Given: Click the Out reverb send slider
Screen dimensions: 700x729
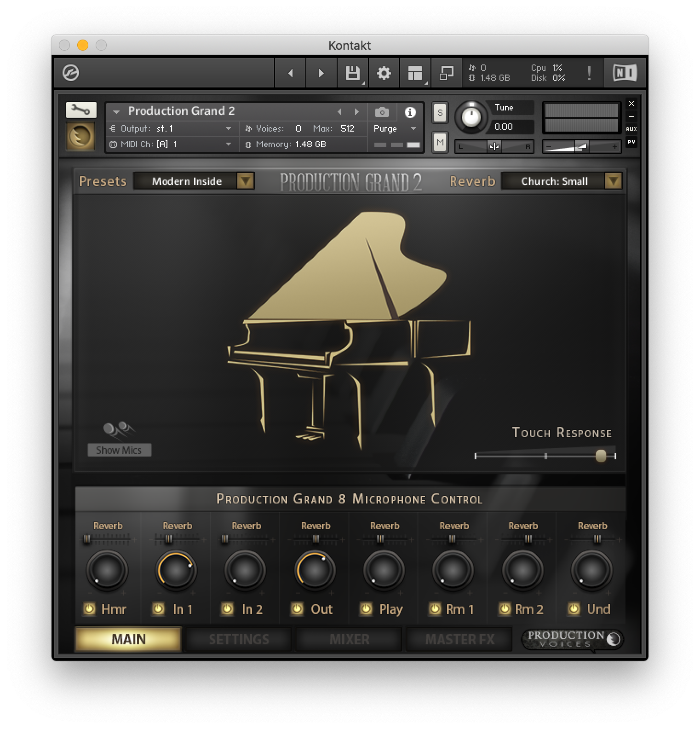Looking at the screenshot, I should (x=316, y=539).
